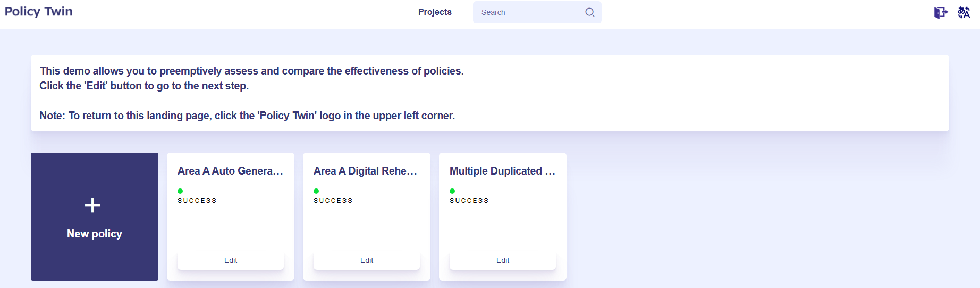Click SUCCESS label on Multiple Duplicated card
The width and height of the screenshot is (980, 288).
469,201
